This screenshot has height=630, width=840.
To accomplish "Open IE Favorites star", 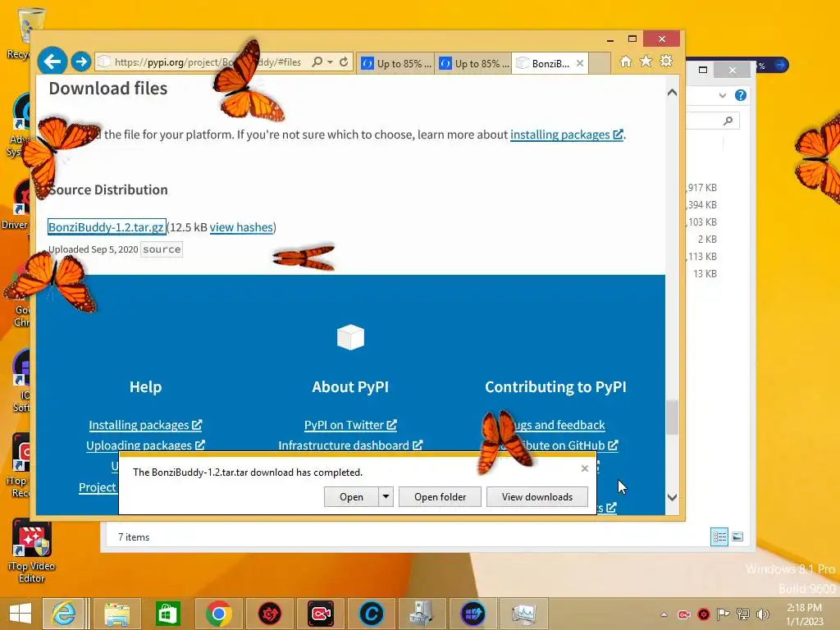I will point(646,62).
